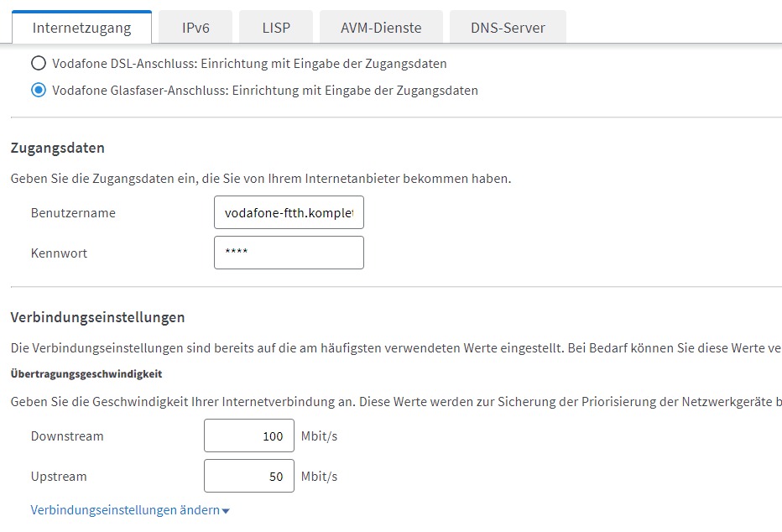Expand Verbindungseinstellungen ändern link

point(125,510)
